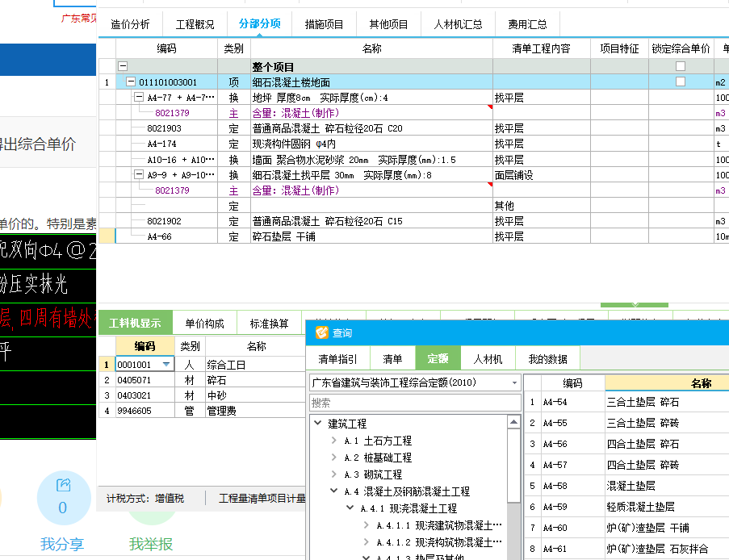Select material row 0405071 碎石
The width and height of the screenshot is (729, 560).
pos(202,380)
